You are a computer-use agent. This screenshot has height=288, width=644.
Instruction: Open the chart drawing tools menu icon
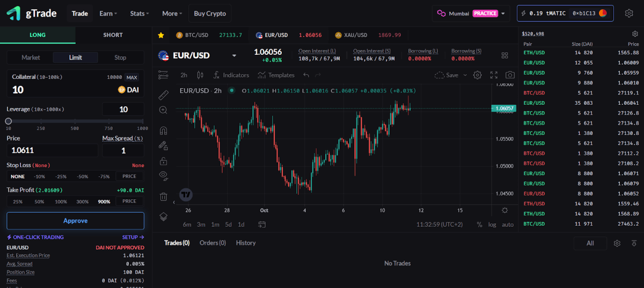click(163, 75)
